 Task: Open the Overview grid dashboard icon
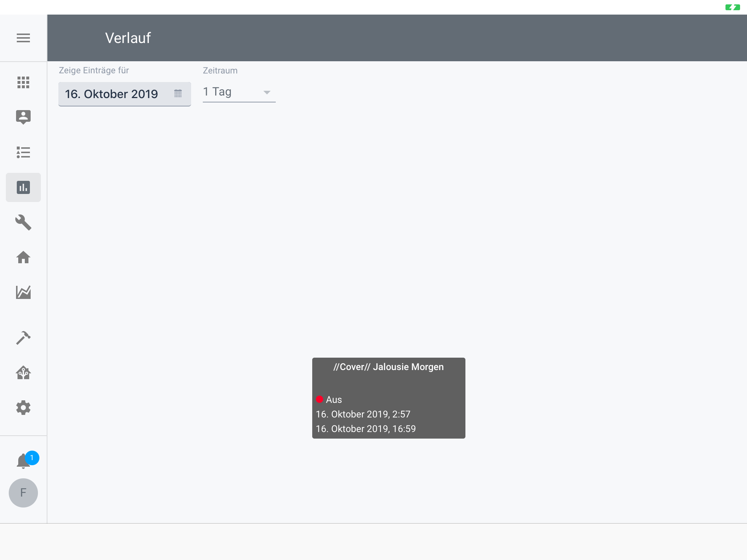(23, 82)
